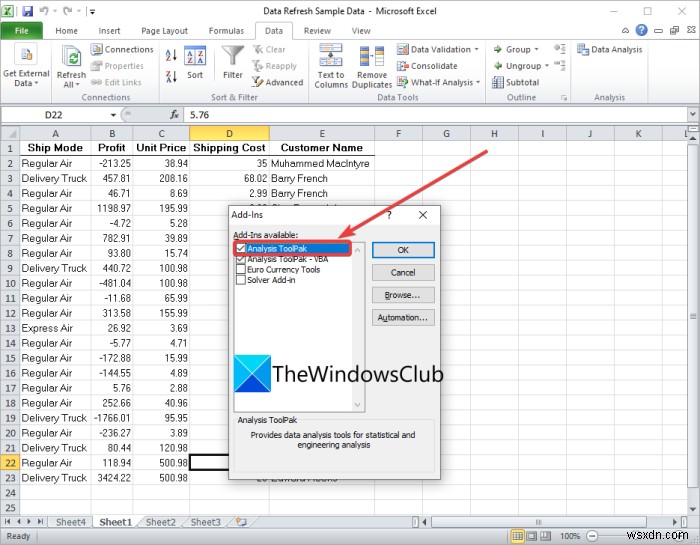This screenshot has height=545, width=700.
Task: Select cell containing Muhammed MacIntyre
Action: pyautogui.click(x=321, y=163)
